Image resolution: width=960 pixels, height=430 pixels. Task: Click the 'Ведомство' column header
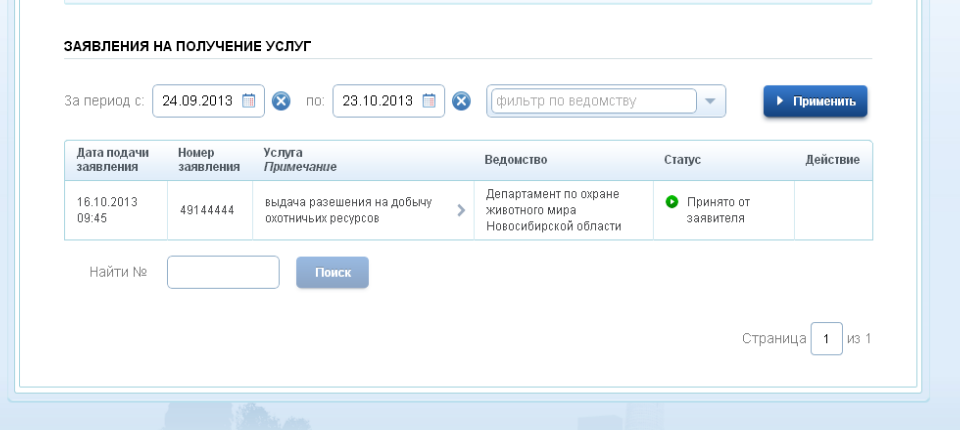(x=516, y=160)
